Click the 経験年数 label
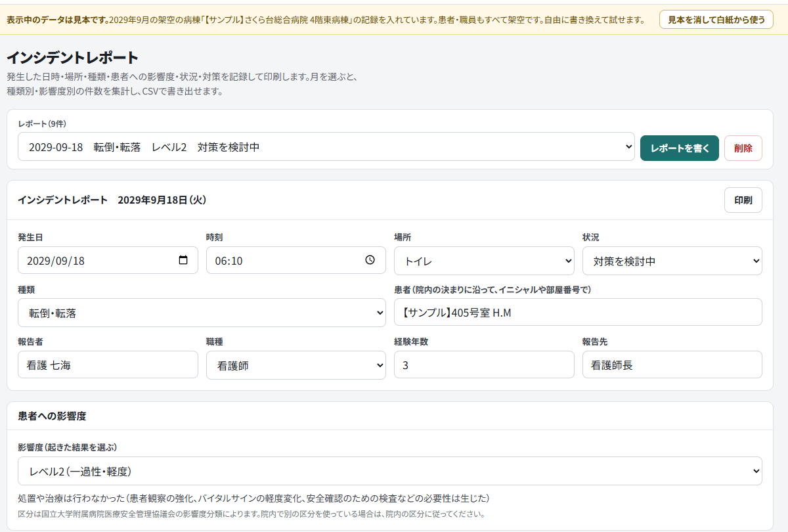788x532 pixels. [x=411, y=342]
